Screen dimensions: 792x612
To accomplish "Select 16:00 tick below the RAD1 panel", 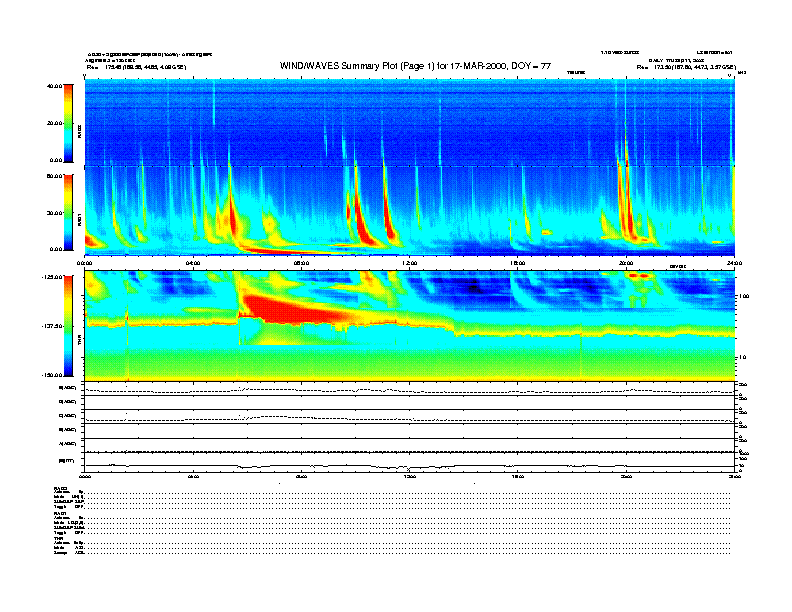I will [x=518, y=262].
